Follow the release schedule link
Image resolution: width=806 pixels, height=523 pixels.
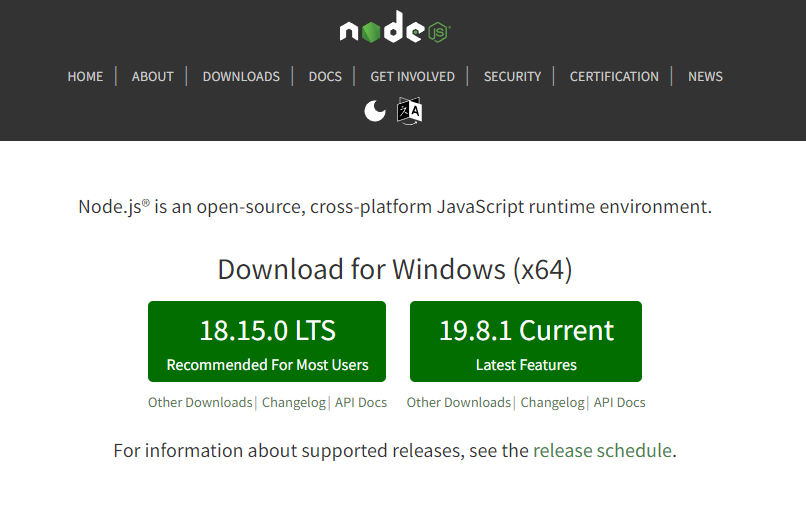tap(602, 450)
